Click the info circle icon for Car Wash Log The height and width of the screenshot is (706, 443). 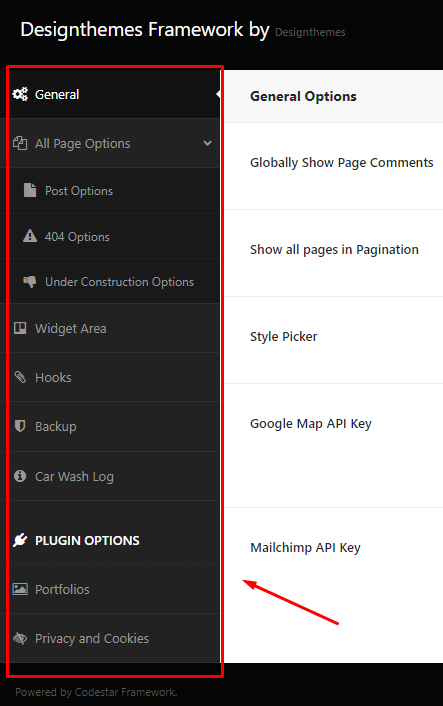(20, 476)
